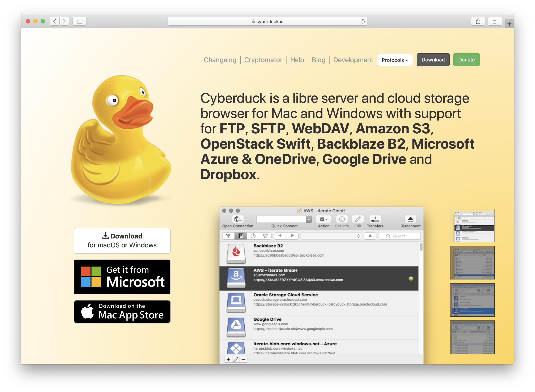Select the Google Drive bookmark
Image resolution: width=535 pixels, height=392 pixels.
[319, 327]
